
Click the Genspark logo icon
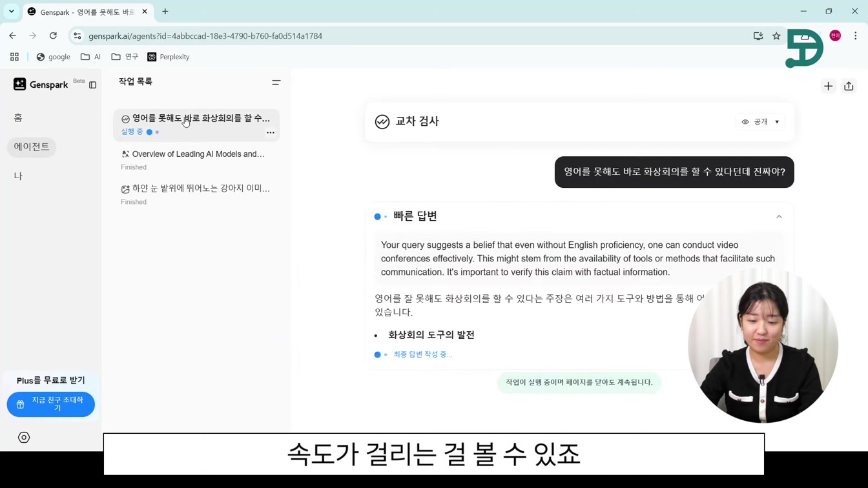pyautogui.click(x=20, y=85)
